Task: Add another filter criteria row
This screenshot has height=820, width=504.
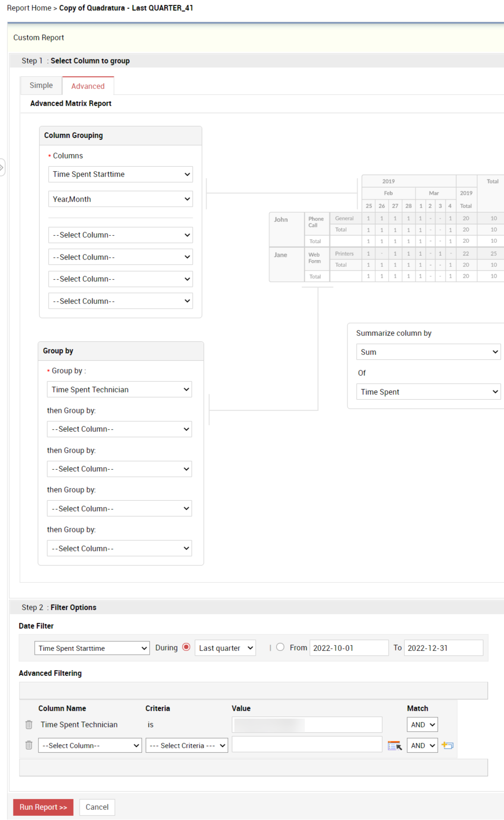Action: click(x=447, y=745)
